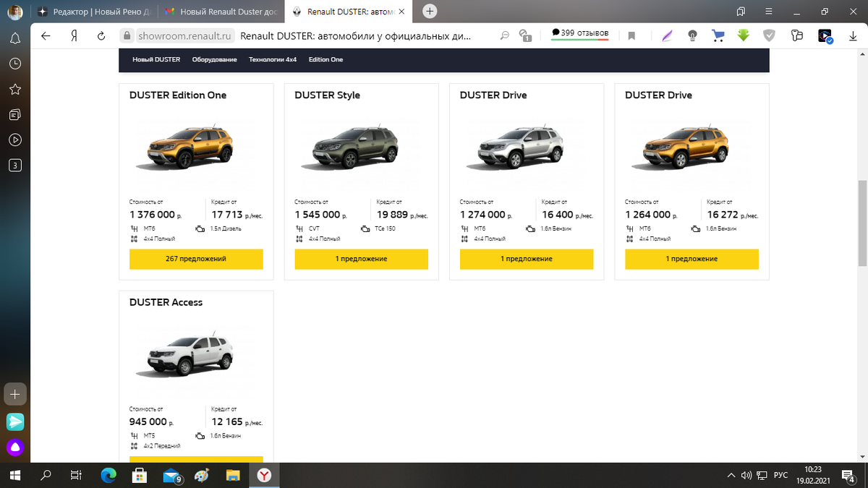The image size is (868, 488).
Task: Click the page vertical scrollbar thumb
Action: (x=861, y=224)
